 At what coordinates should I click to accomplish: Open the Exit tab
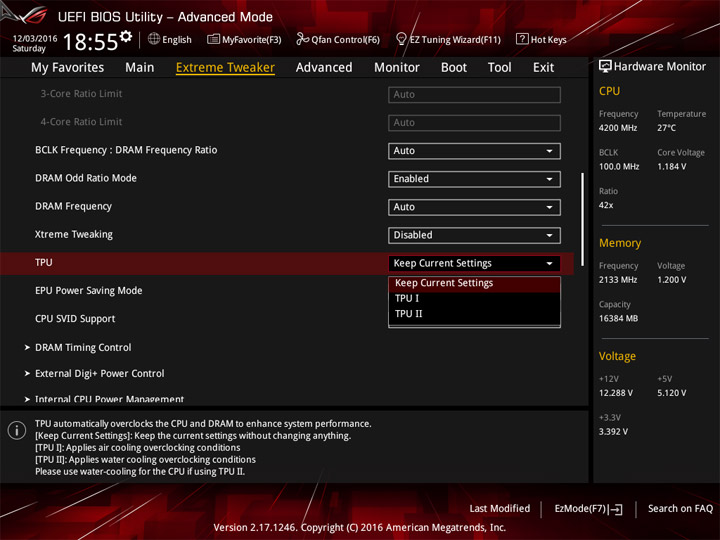pos(543,68)
